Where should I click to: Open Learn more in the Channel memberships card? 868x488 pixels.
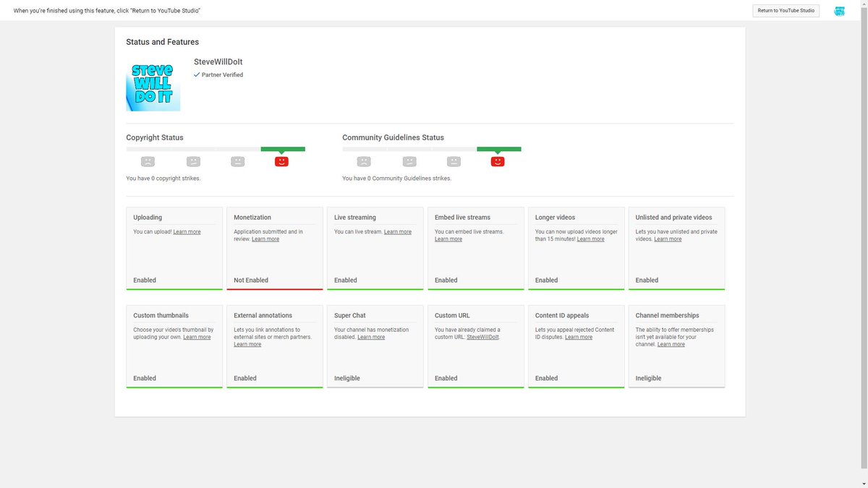point(671,345)
